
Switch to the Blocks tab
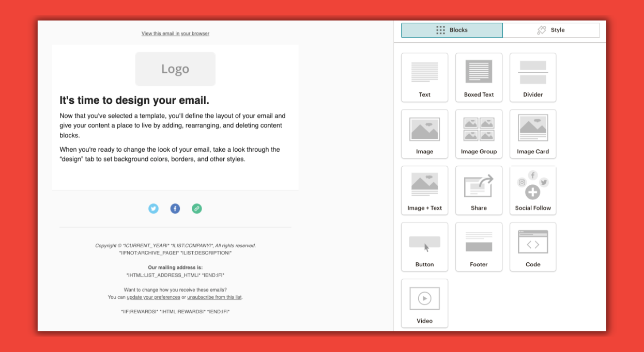[452, 30]
